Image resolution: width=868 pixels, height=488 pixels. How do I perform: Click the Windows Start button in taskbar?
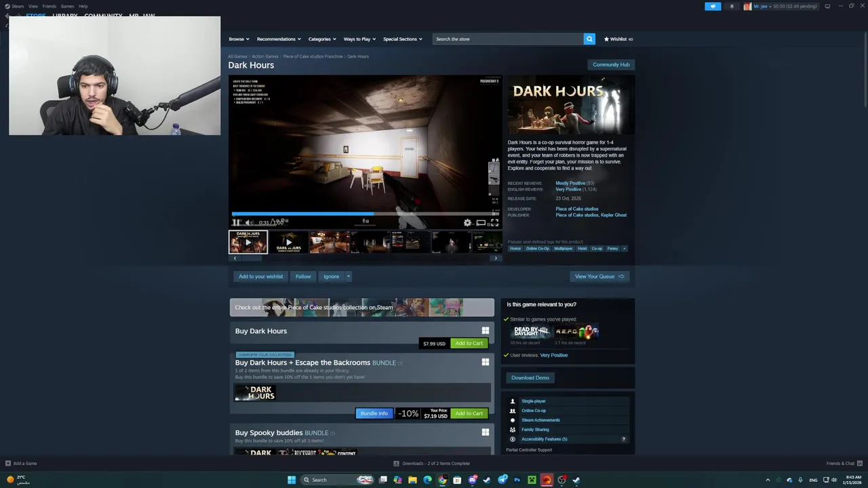point(292,480)
